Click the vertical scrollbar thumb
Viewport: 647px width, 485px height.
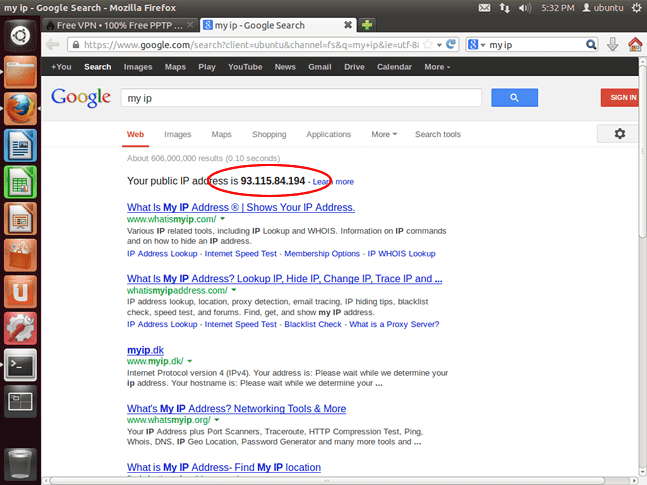(x=642, y=151)
